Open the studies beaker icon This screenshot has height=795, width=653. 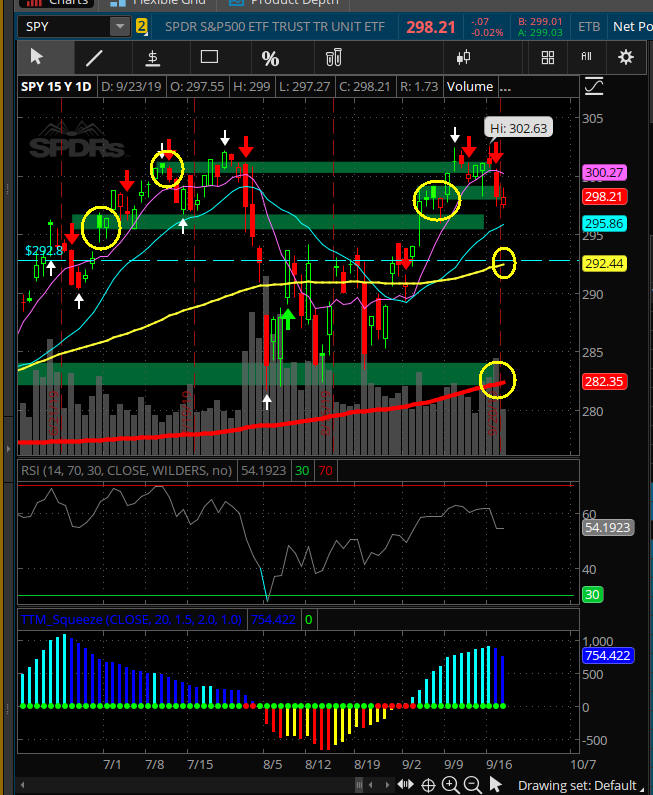click(334, 57)
